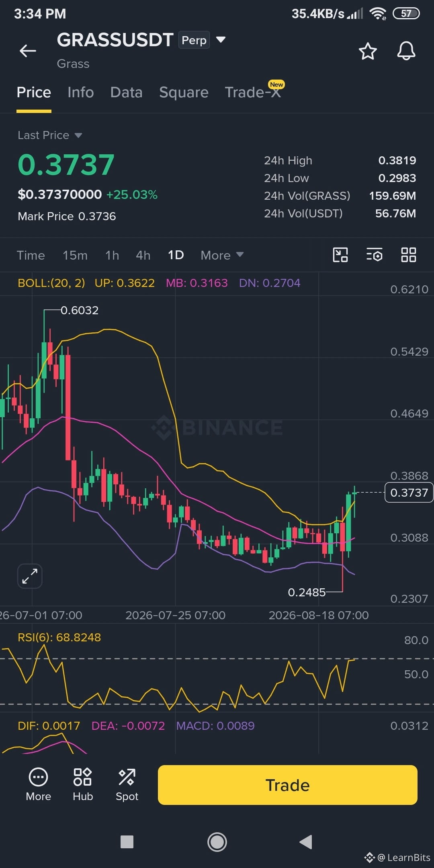
Task: Switch to the Info tab
Action: click(x=81, y=92)
